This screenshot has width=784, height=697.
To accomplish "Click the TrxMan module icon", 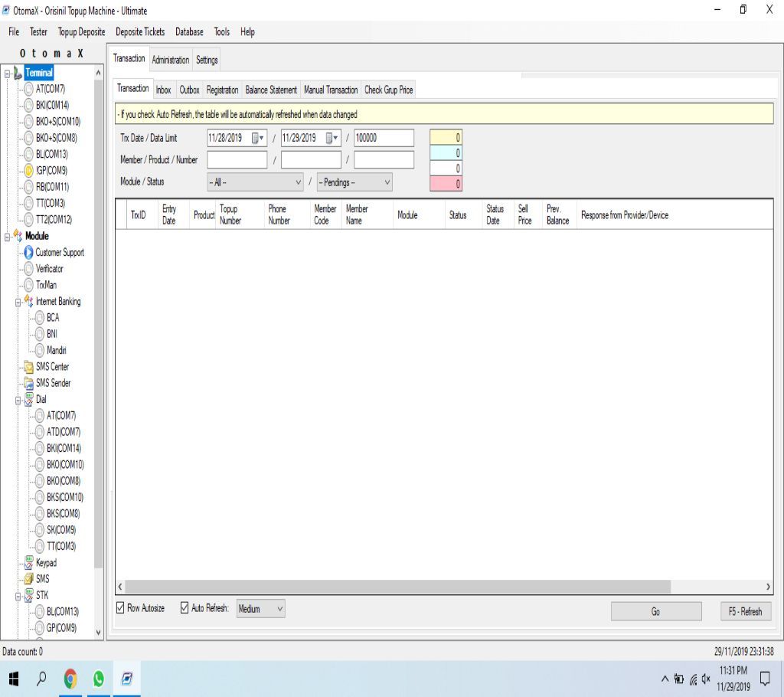I will click(x=29, y=285).
